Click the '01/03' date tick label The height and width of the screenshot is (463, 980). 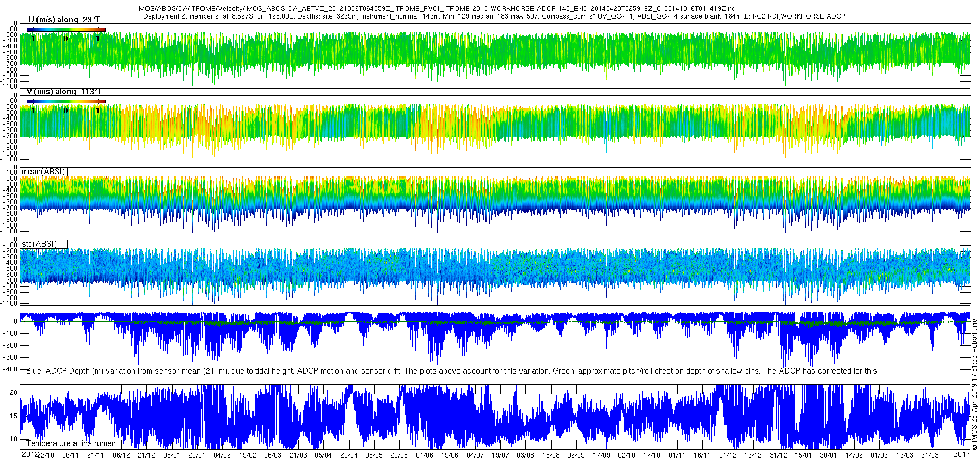[879, 455]
